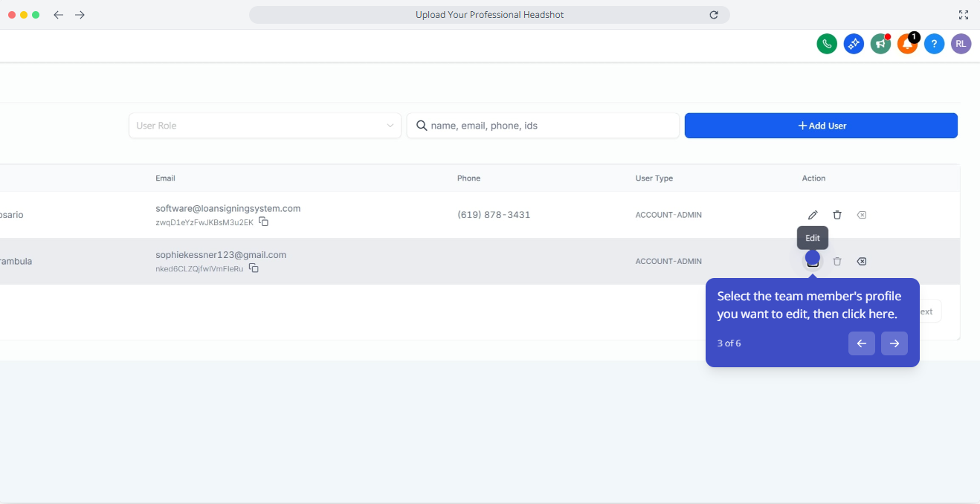Open the megaphone announcements icon
The width and height of the screenshot is (980, 504).
click(880, 44)
